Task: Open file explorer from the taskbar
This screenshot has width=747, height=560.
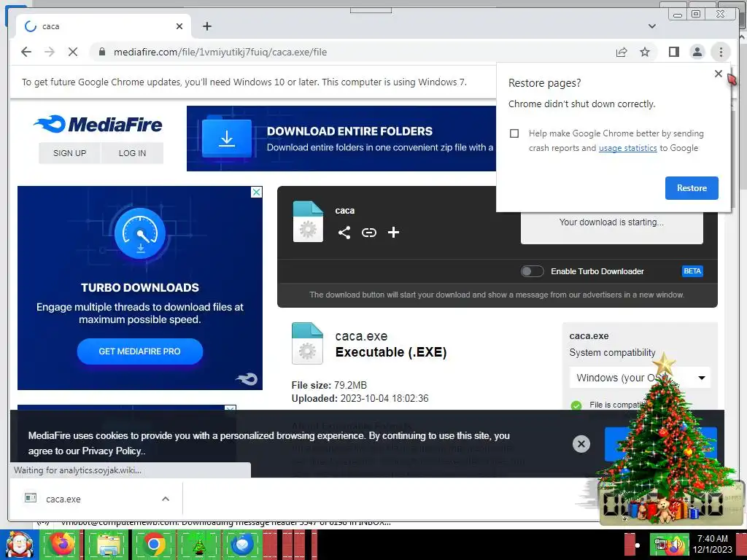Action: 108,545
